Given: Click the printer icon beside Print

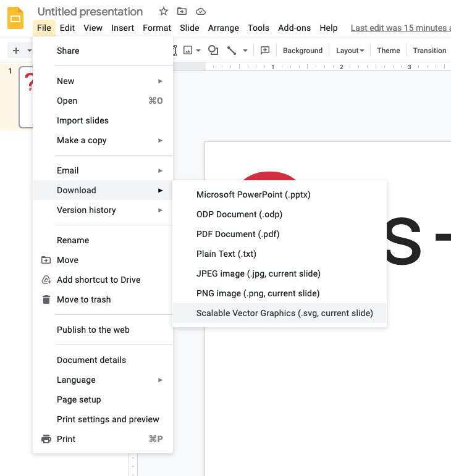Looking at the screenshot, I should click(46, 439).
